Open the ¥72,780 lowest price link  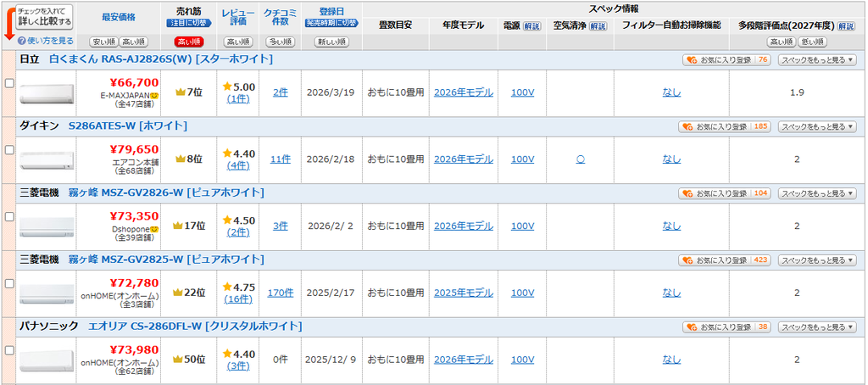point(134,283)
